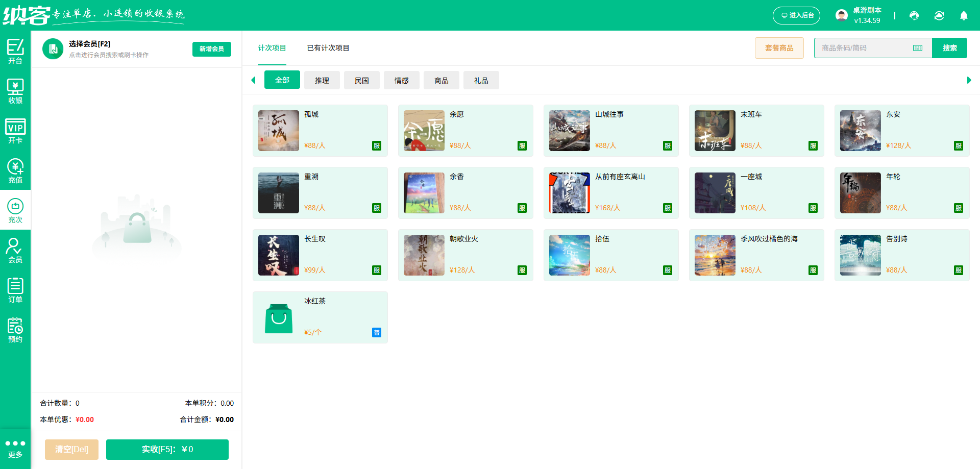Switch to the 已有计次项目 tab

click(x=328, y=48)
